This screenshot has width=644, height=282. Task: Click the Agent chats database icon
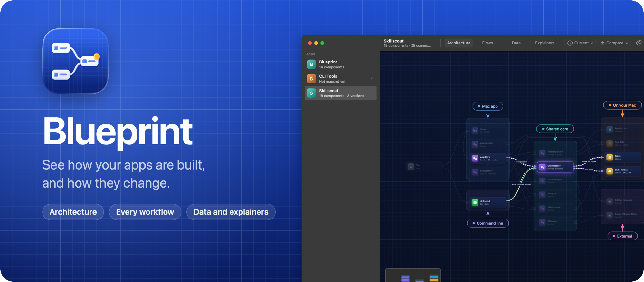pos(610,130)
